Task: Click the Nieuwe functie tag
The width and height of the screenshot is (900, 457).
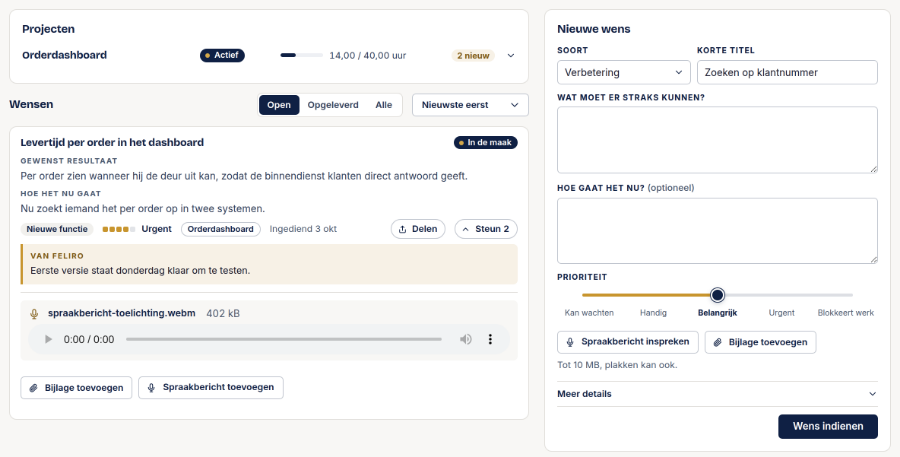Action: (x=57, y=229)
